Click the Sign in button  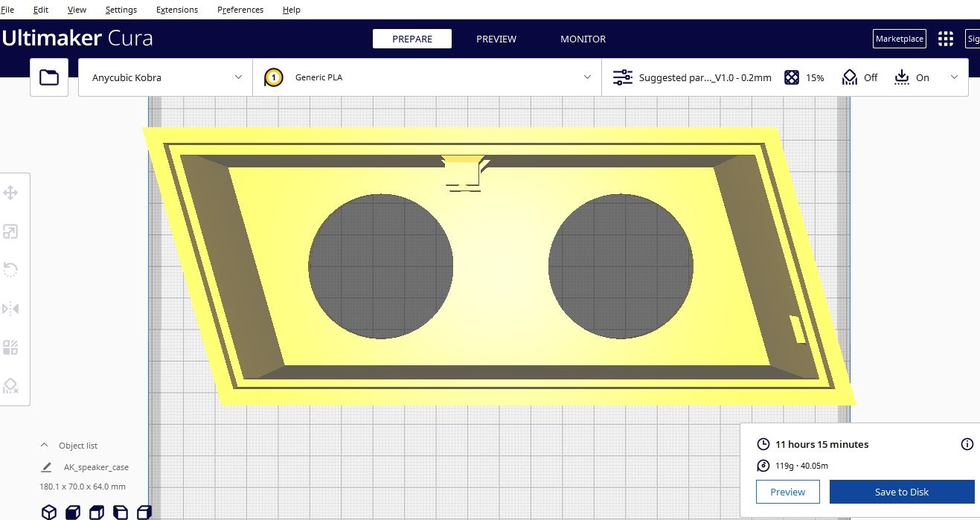[x=973, y=39]
